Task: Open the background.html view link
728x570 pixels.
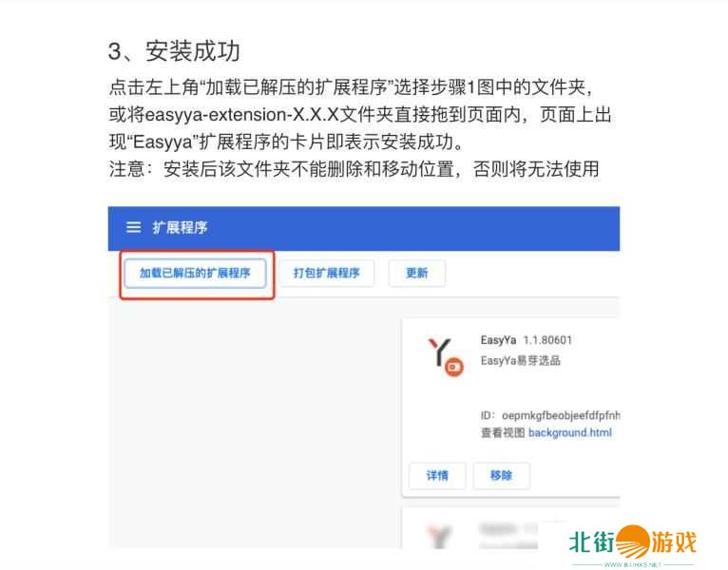Action: [570, 432]
